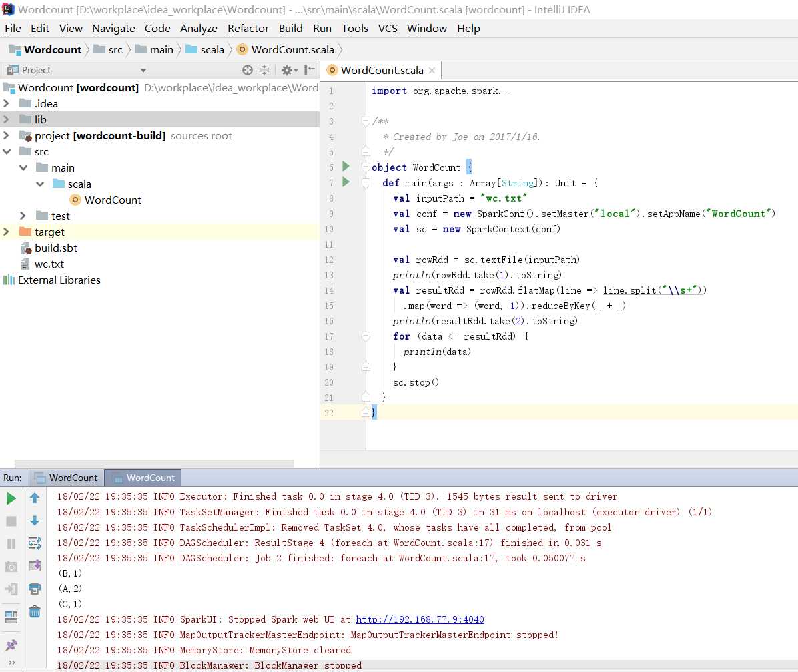Screen dimensions: 798x672
Task: Restore layout icon in Run panel
Action: click(x=11, y=617)
